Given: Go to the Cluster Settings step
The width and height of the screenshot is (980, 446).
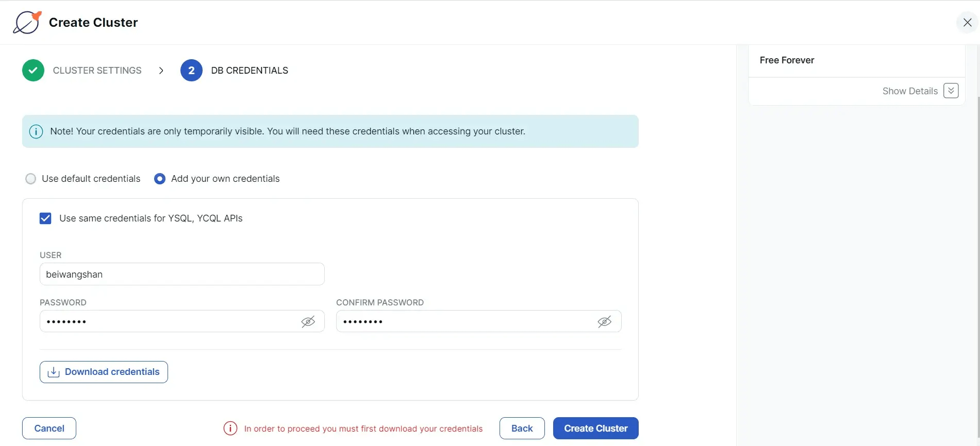Looking at the screenshot, I should tap(97, 71).
